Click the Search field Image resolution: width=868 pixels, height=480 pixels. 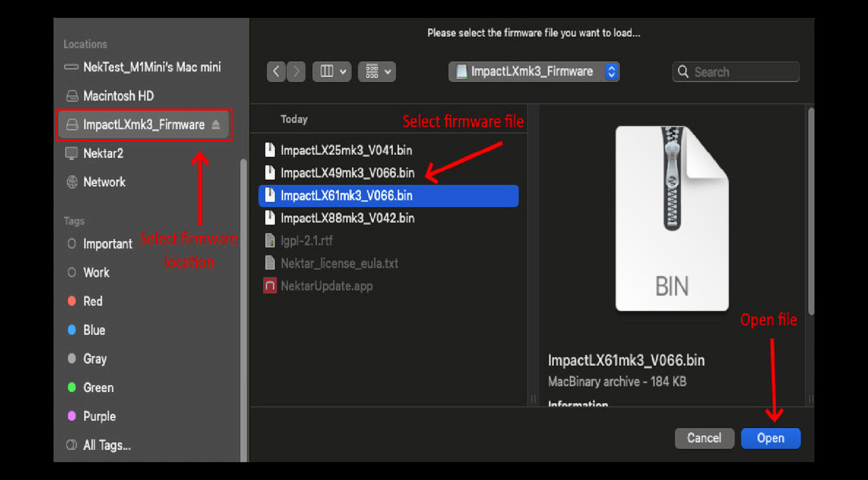(736, 72)
